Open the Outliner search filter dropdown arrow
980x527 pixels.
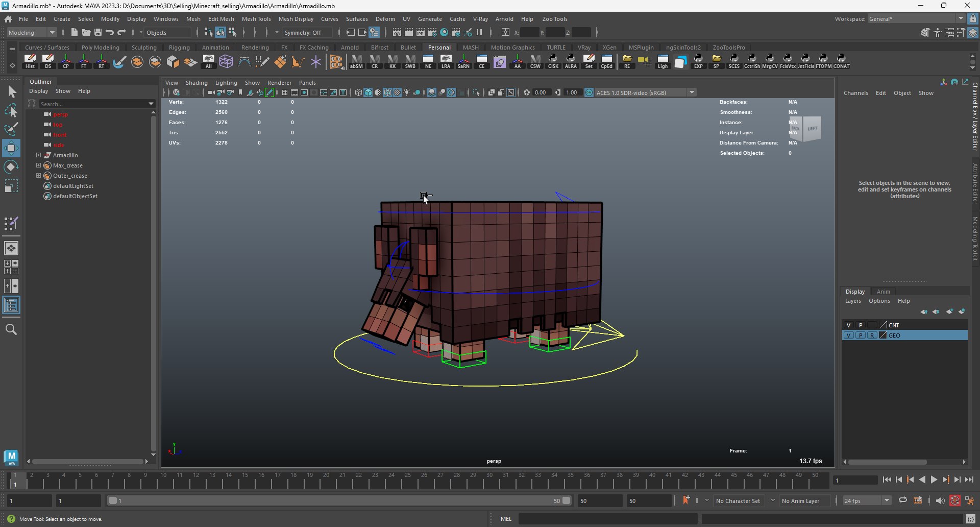point(151,104)
